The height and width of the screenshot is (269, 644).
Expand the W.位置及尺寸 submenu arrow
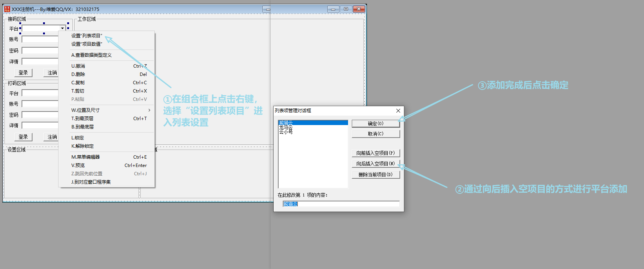[x=149, y=110]
